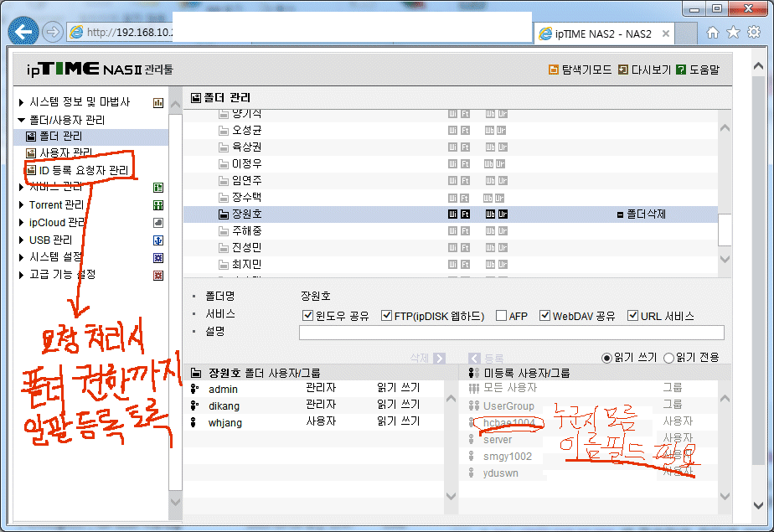Open the browser home page icon
774x532 pixels.
(x=712, y=33)
